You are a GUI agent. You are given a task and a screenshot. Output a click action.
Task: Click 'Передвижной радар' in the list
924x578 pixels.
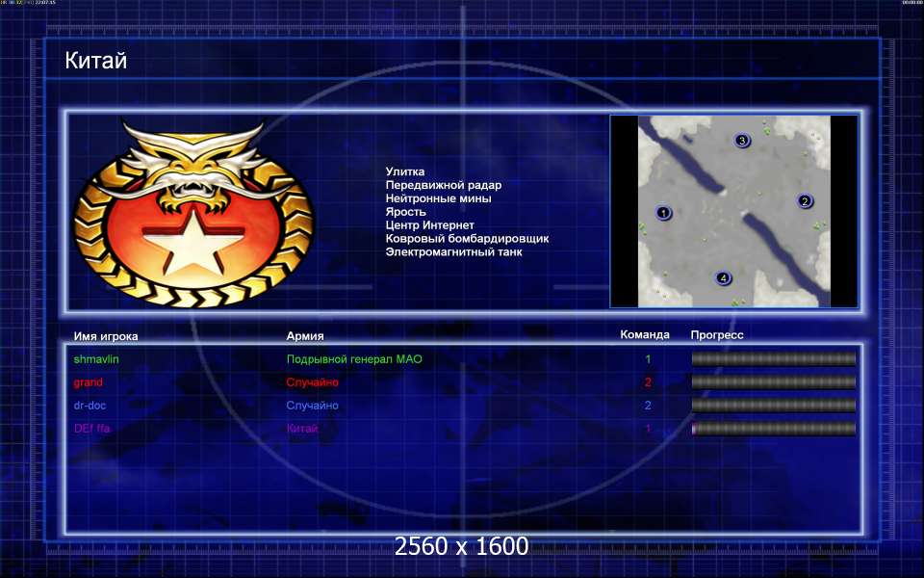click(x=443, y=185)
